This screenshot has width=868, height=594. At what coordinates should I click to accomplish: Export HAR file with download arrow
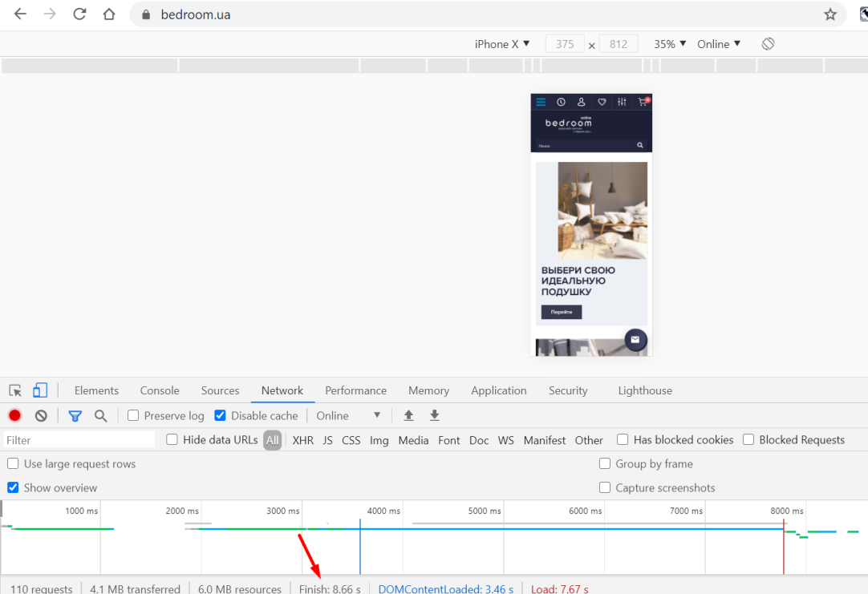point(435,415)
